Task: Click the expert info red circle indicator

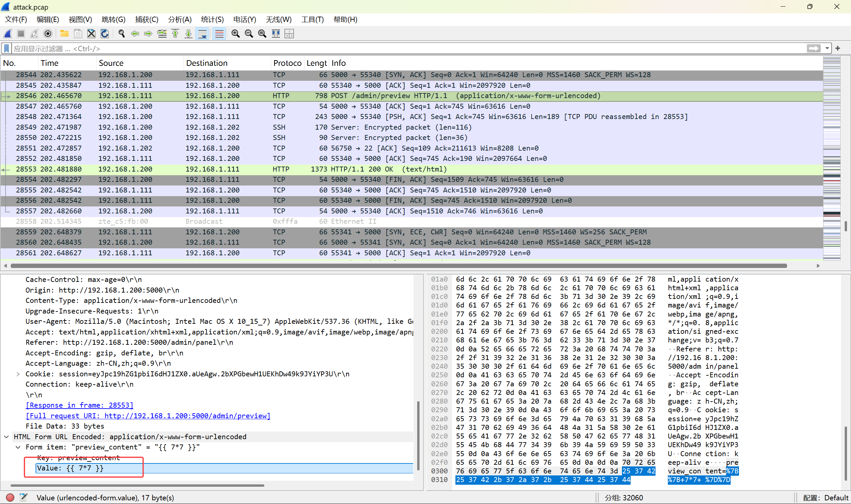Action: [10, 498]
